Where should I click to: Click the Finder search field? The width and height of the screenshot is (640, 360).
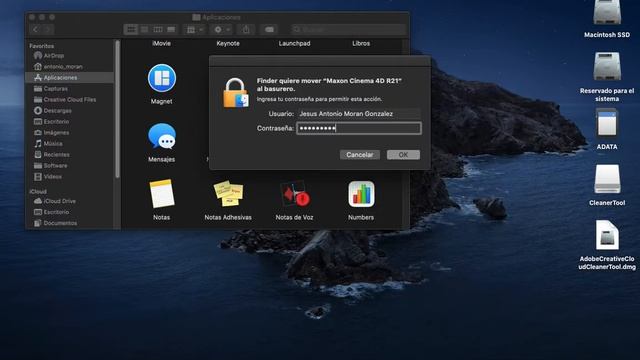click(x=349, y=29)
